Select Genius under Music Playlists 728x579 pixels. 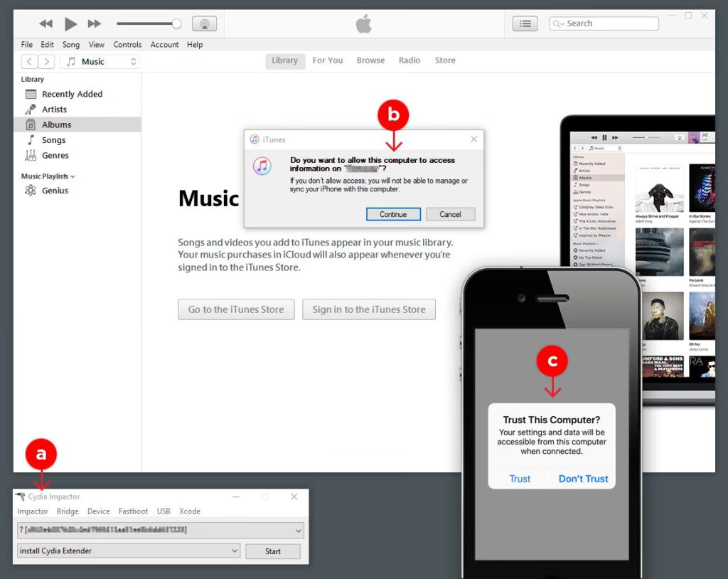pyautogui.click(x=55, y=191)
